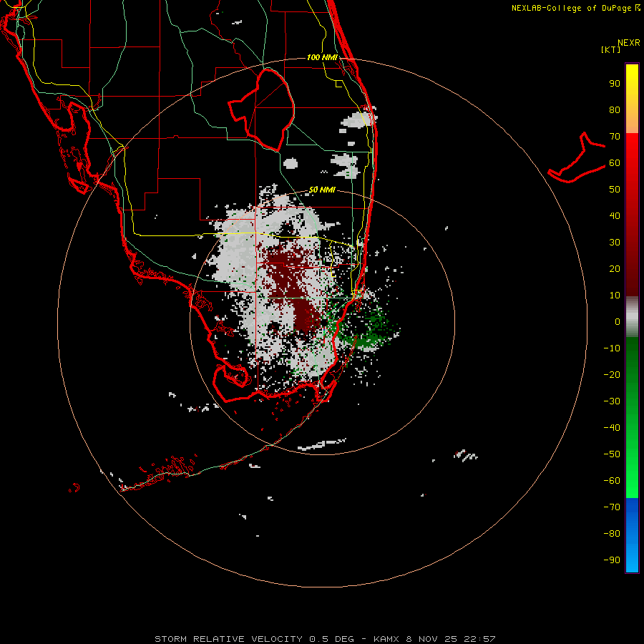The height and width of the screenshot is (644, 644).
Task: Click the negative 80 knot scale label
Action: [x=612, y=534]
